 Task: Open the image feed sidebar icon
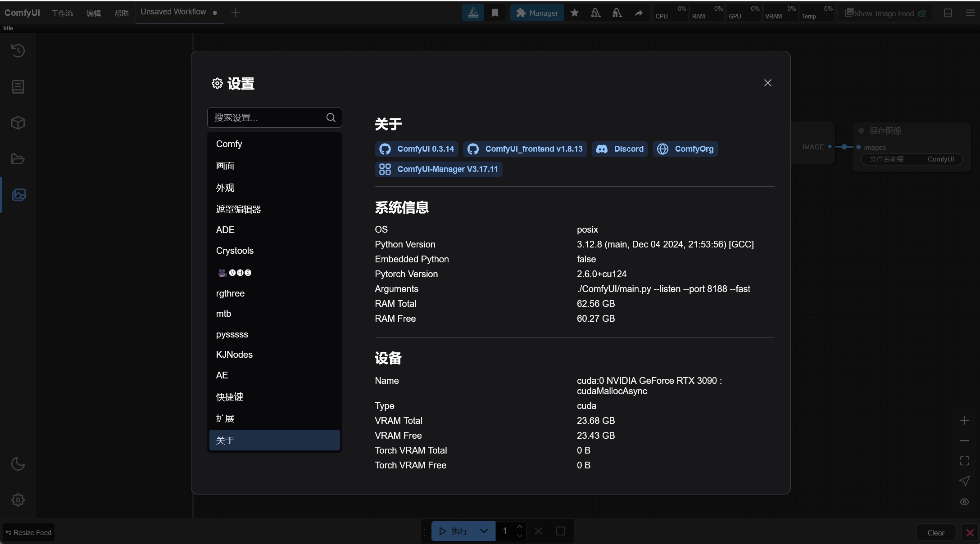(x=18, y=194)
